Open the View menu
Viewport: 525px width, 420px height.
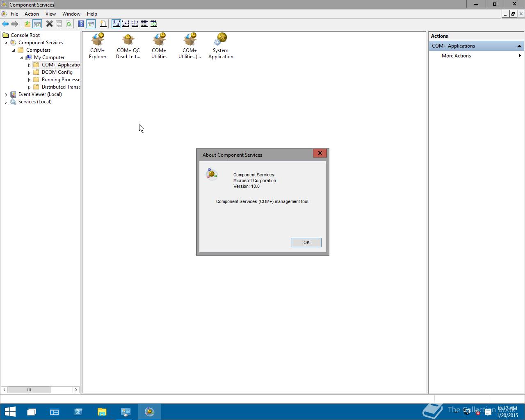[x=50, y=14]
